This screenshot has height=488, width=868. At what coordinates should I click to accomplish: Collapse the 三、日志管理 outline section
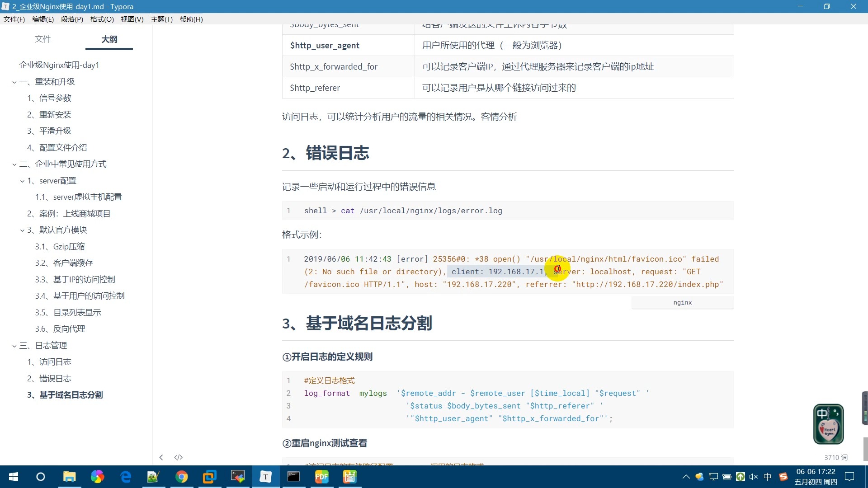[14, 346]
